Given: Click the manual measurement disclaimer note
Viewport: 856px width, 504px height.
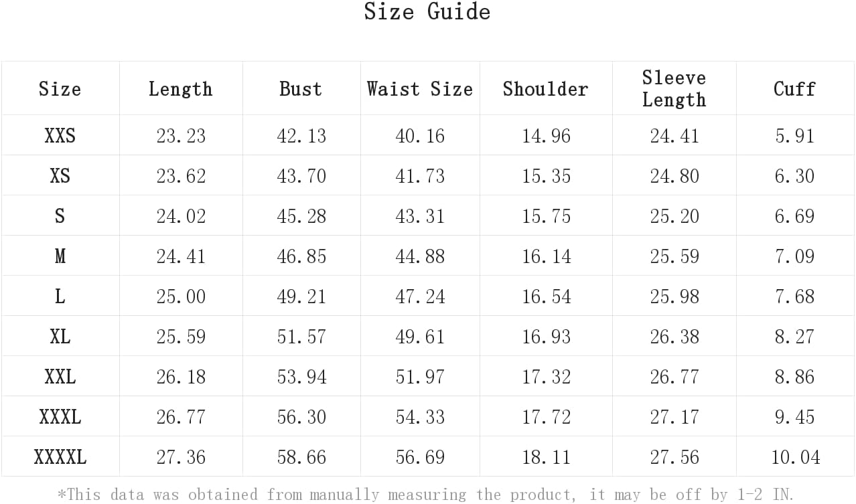Looking at the screenshot, I should [425, 495].
